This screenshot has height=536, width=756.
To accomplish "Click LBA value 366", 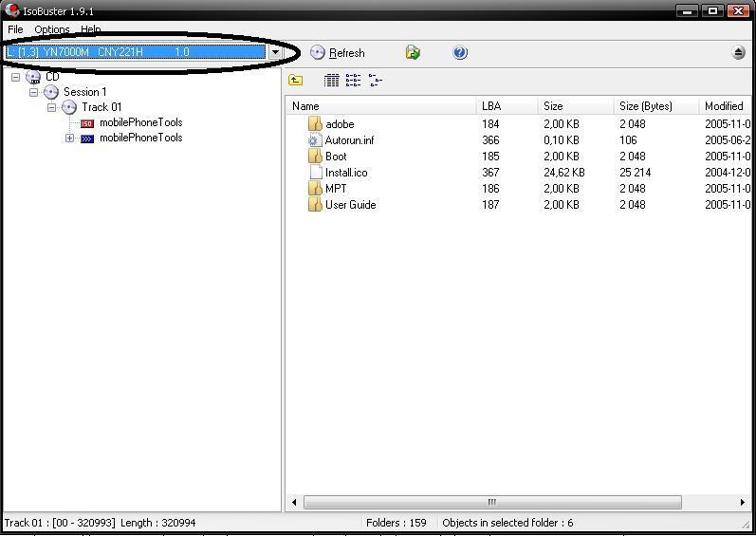I will click(x=490, y=140).
